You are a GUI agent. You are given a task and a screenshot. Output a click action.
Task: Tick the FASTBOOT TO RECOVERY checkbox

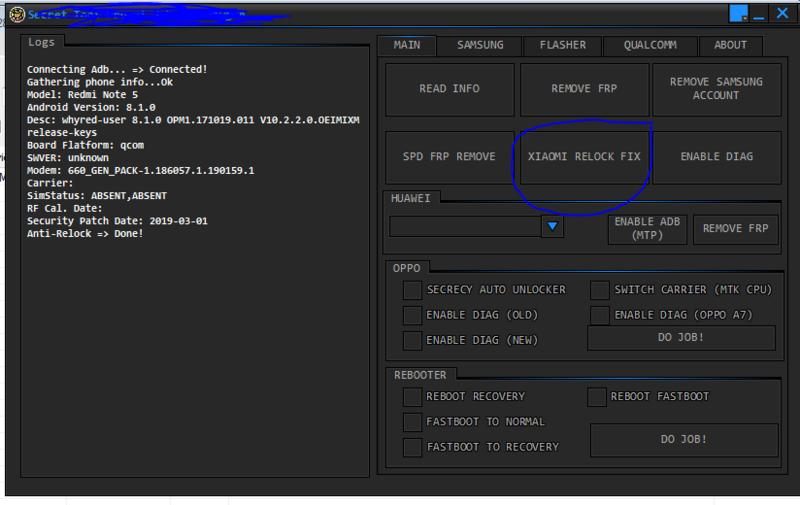coord(412,447)
